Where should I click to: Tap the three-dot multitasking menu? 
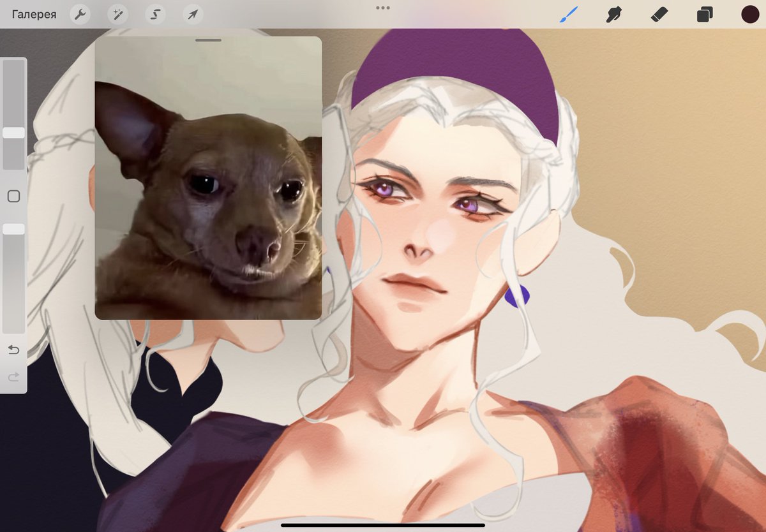coord(383,8)
